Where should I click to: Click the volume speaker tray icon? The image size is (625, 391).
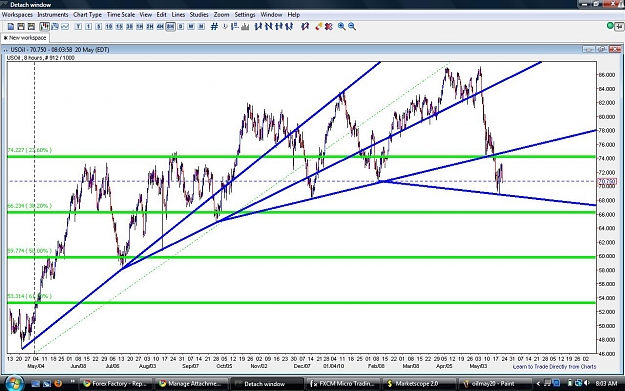click(586, 383)
